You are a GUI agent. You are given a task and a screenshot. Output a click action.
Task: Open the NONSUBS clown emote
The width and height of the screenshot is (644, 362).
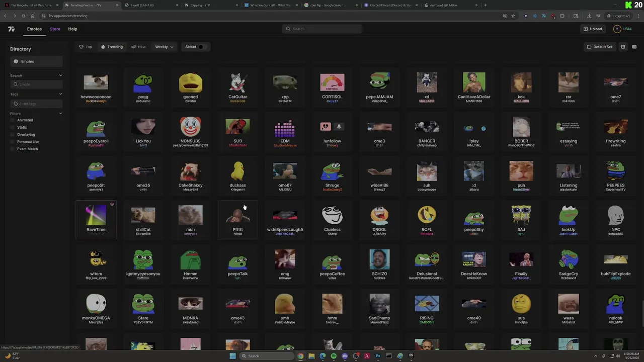coord(190,131)
